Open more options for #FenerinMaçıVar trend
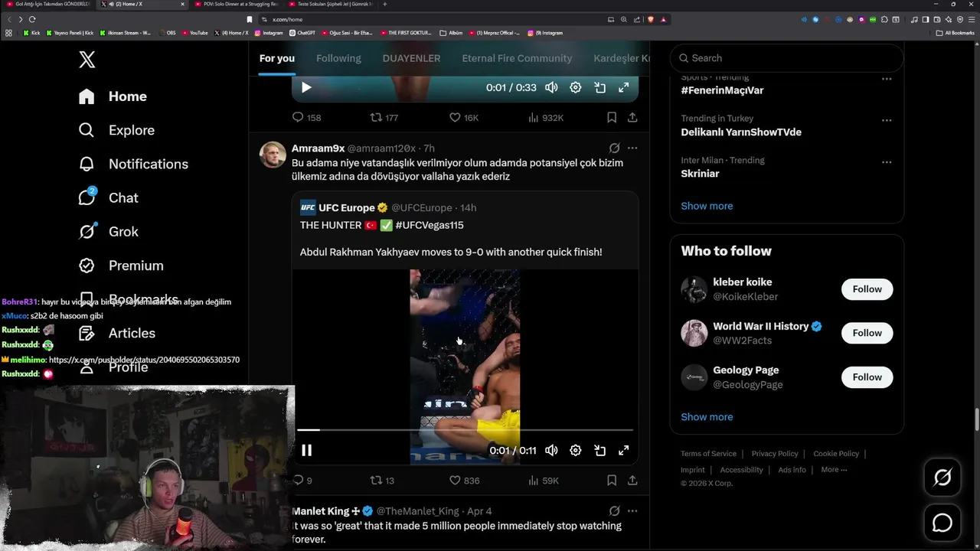 click(x=887, y=79)
